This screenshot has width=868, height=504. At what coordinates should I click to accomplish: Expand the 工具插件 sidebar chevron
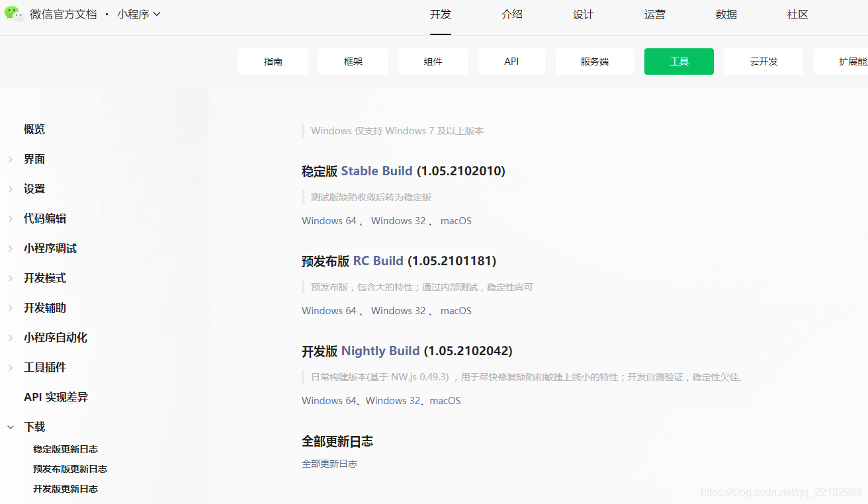pyautogui.click(x=11, y=368)
